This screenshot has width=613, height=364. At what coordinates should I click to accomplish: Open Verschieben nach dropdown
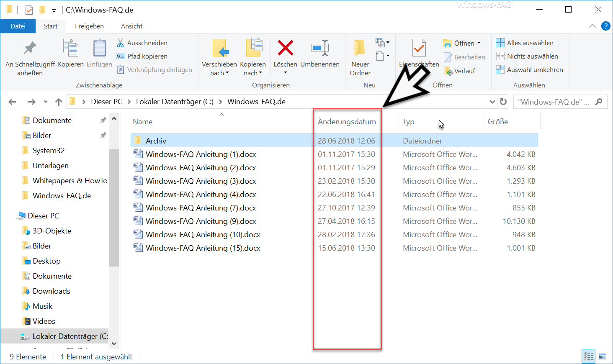click(219, 58)
